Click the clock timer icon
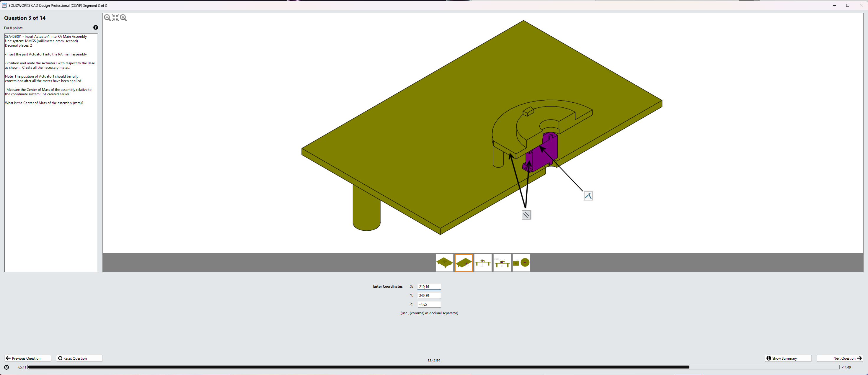Image resolution: width=868 pixels, height=375 pixels. 6,367
